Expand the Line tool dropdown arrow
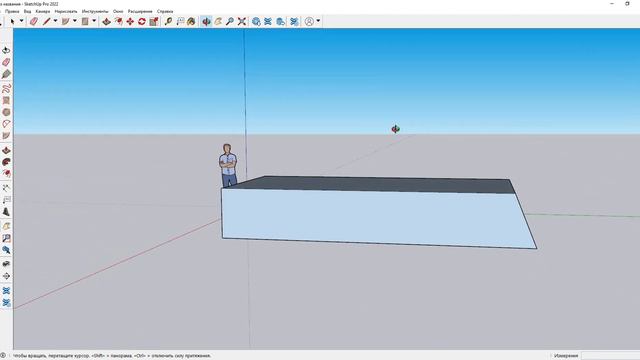The height and width of the screenshot is (360, 640). coord(55,21)
